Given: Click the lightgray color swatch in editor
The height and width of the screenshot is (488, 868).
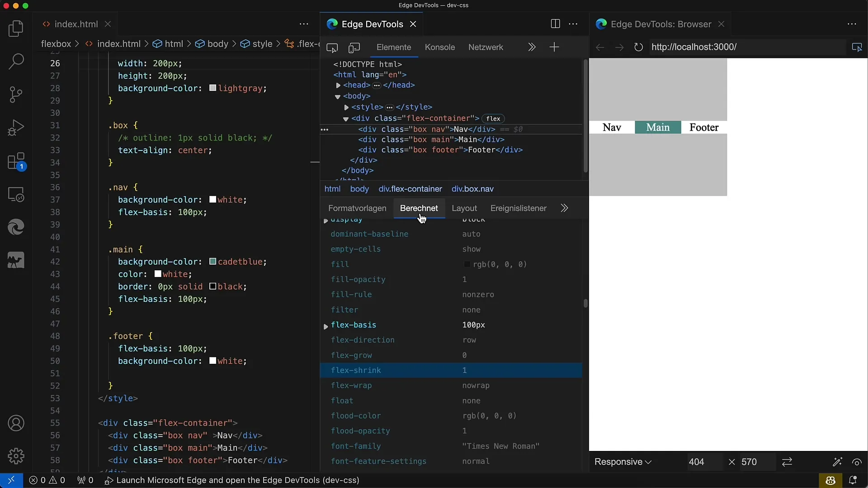Looking at the screenshot, I should coord(212,88).
